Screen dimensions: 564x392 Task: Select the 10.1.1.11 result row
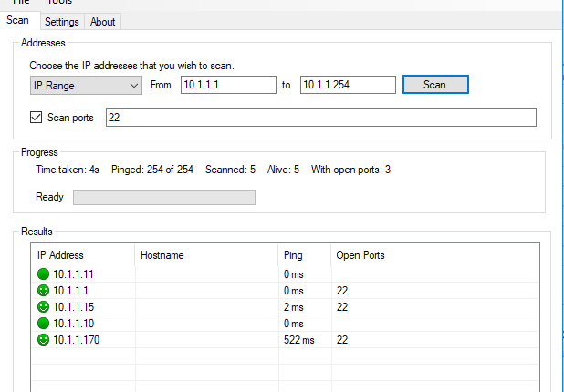(286, 274)
